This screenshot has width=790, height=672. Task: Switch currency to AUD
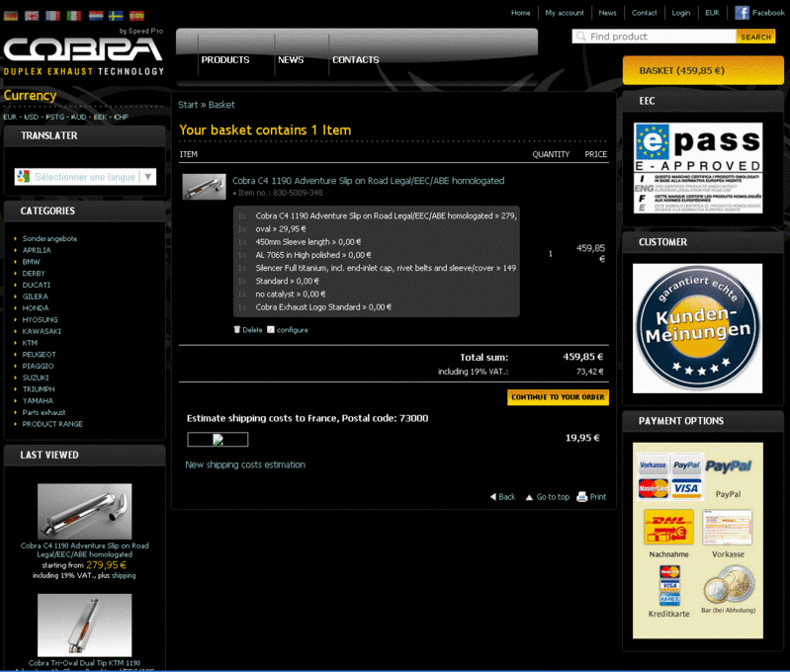point(78,117)
